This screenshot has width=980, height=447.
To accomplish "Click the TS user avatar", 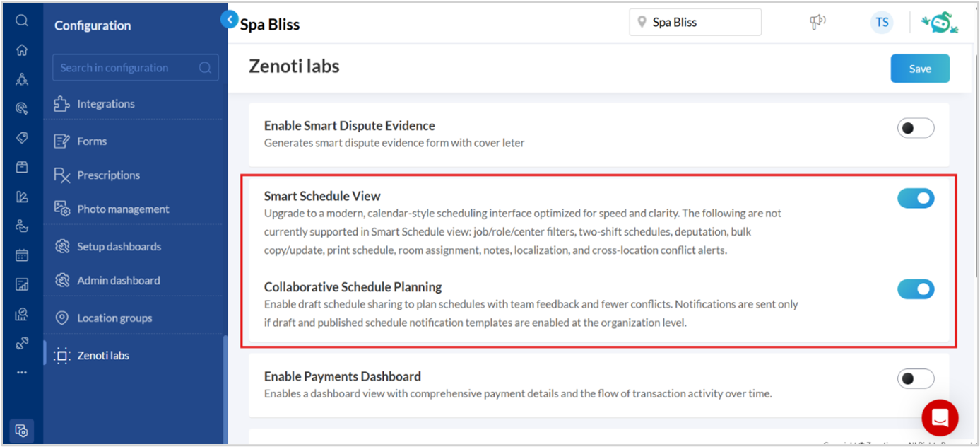I will pyautogui.click(x=882, y=23).
